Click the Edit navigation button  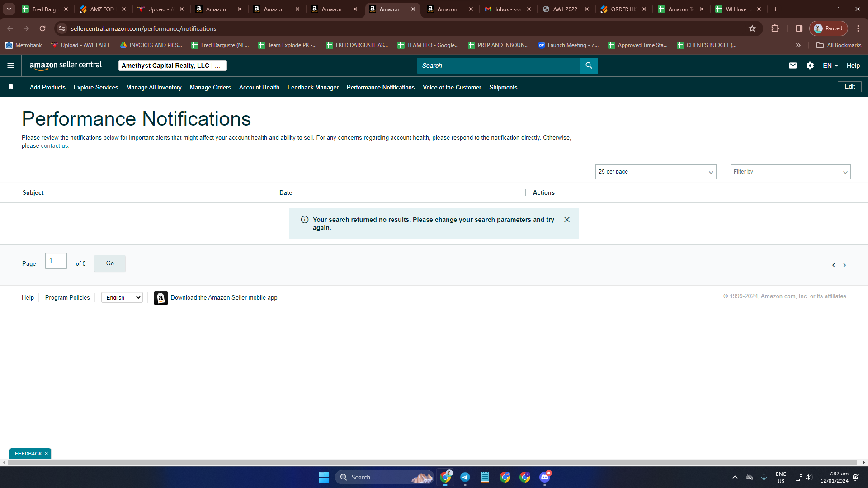point(849,87)
